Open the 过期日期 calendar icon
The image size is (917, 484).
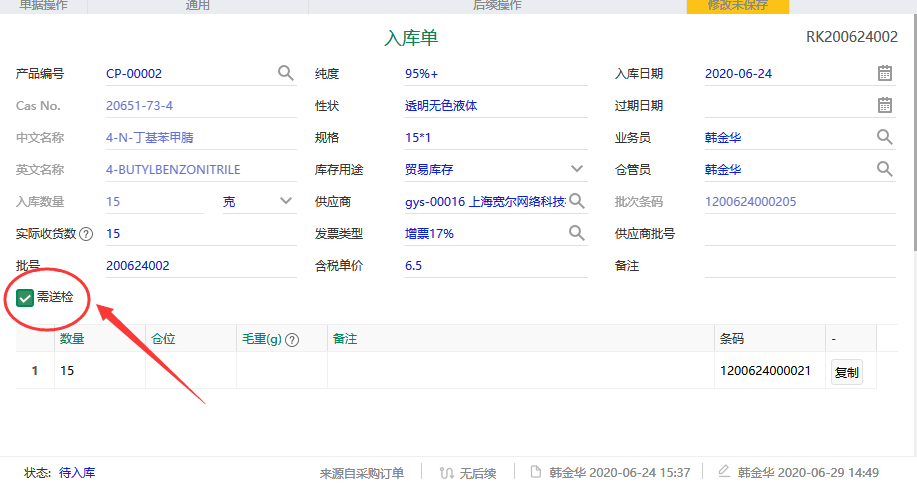(x=885, y=105)
